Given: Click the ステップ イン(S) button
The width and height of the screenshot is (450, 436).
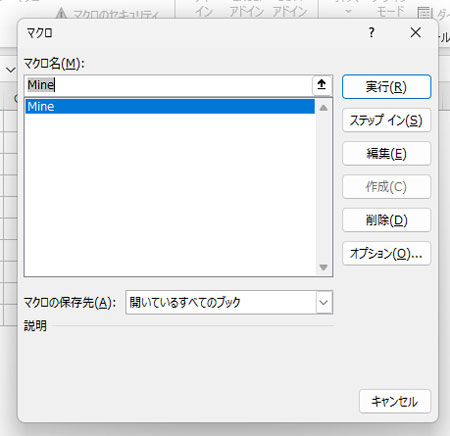Looking at the screenshot, I should coord(386,120).
